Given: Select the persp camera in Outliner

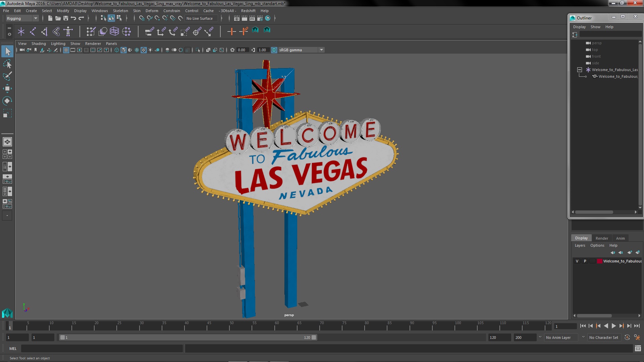Looking at the screenshot, I should [596, 43].
